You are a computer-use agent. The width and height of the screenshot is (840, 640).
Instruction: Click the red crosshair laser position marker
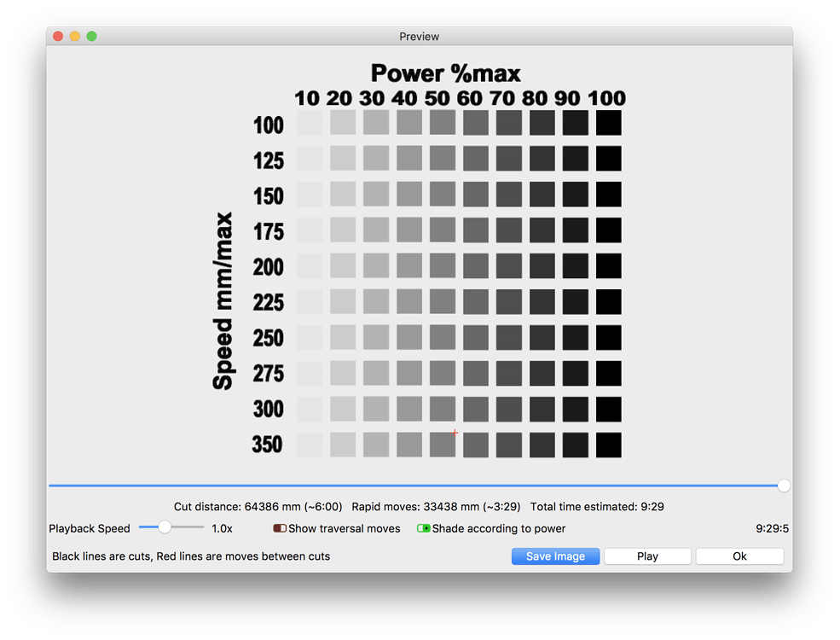[455, 432]
